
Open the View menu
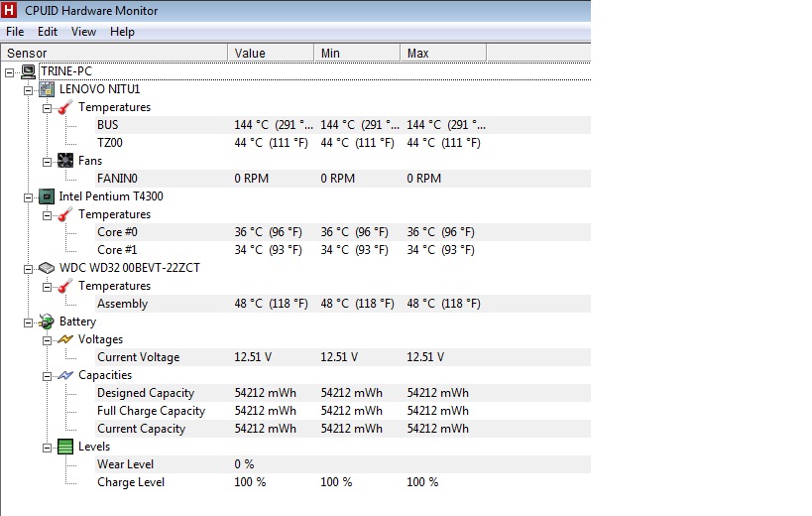click(x=83, y=32)
